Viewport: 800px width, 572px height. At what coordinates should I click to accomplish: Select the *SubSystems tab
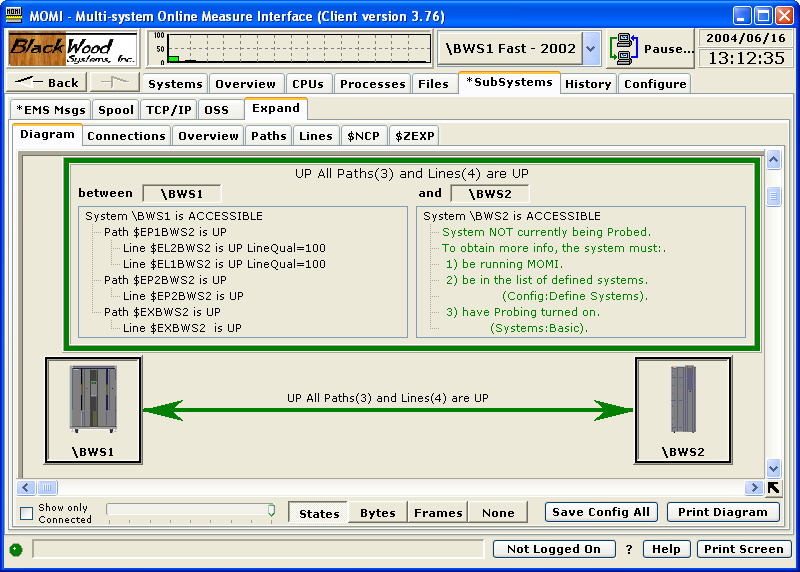[x=509, y=82]
